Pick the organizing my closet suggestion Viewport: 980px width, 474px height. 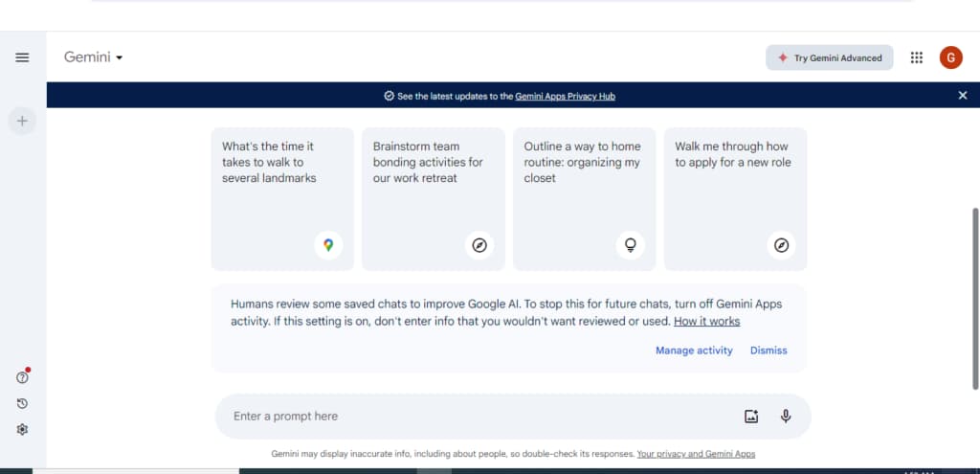pos(585,199)
